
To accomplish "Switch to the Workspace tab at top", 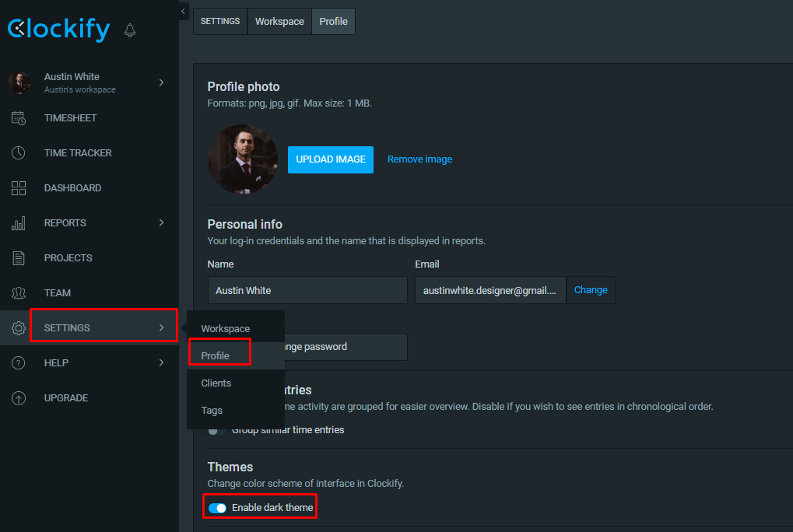I will pyautogui.click(x=279, y=21).
